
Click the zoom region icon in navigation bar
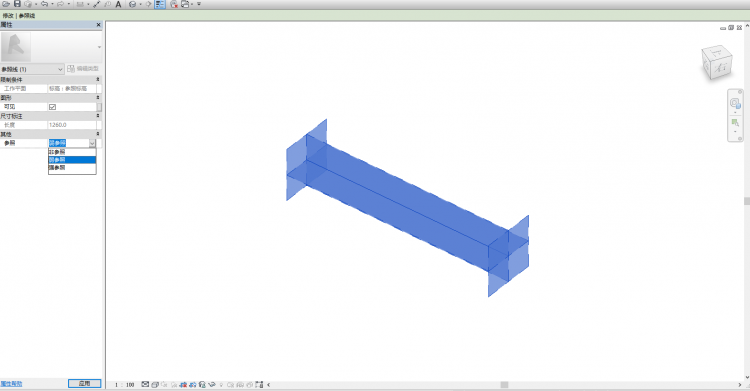click(x=735, y=123)
